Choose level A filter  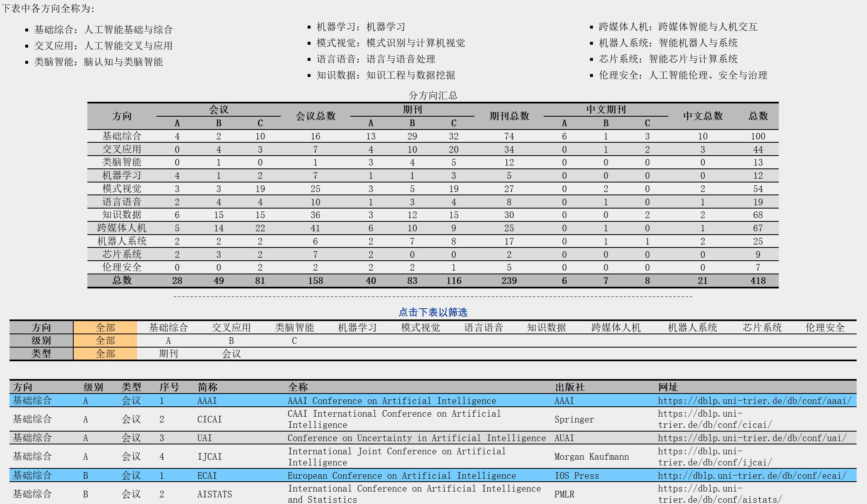(168, 341)
